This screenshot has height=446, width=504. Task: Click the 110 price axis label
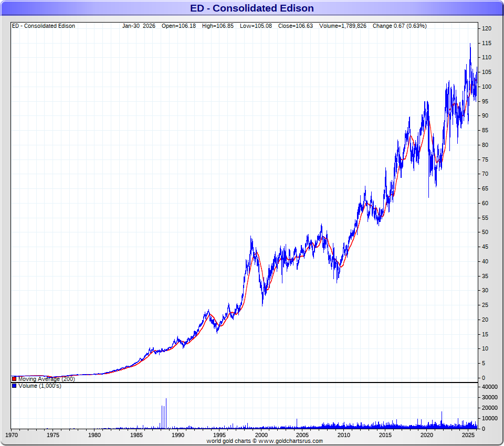coord(487,57)
